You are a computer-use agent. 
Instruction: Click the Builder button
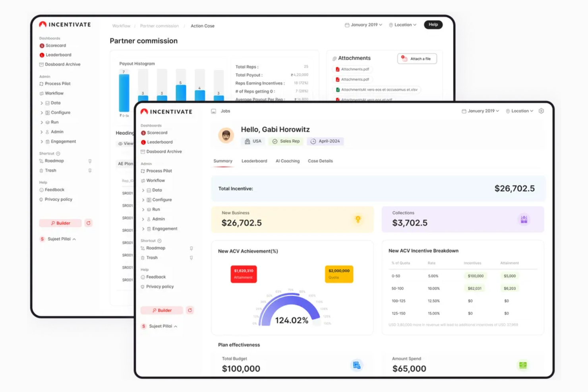161,310
